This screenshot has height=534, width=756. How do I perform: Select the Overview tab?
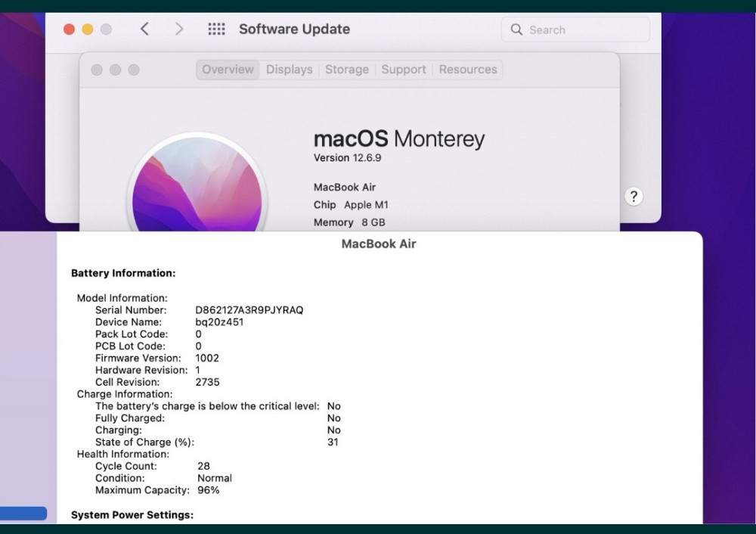pos(227,69)
